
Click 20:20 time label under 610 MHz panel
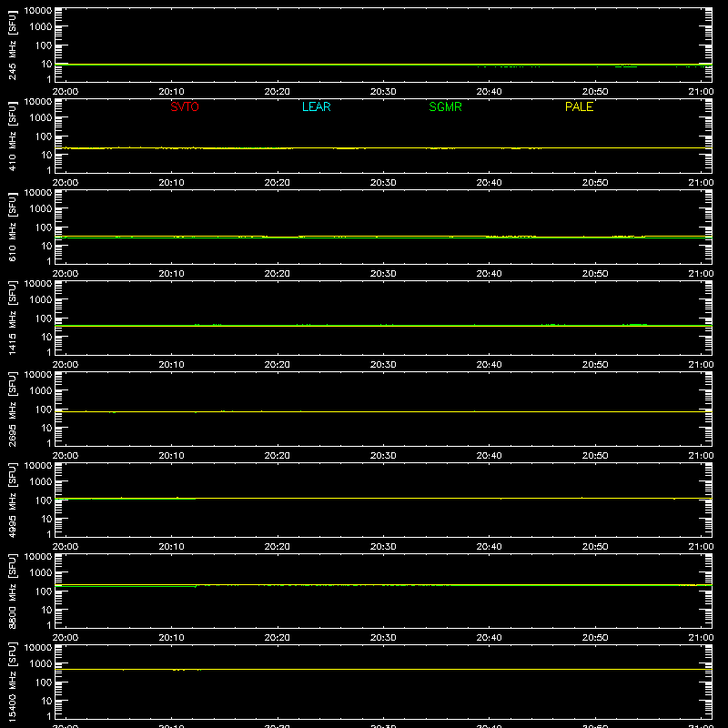pyautogui.click(x=278, y=274)
